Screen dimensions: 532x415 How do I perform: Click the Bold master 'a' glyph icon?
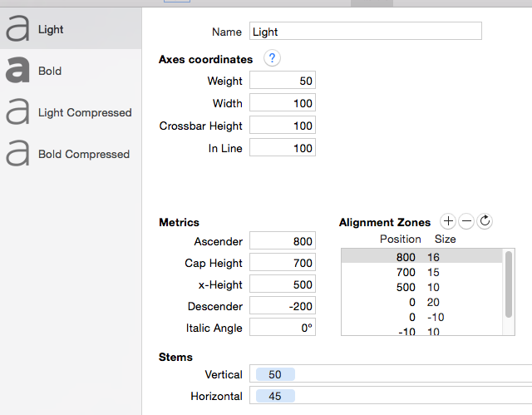[17, 70]
